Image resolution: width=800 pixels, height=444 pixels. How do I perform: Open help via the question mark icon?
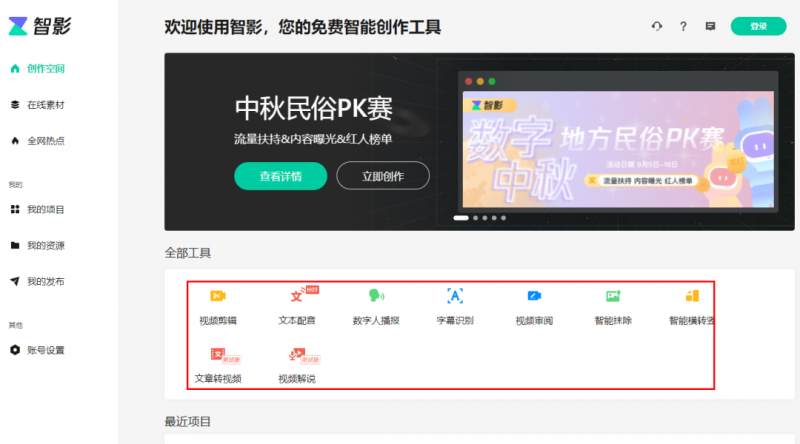(x=683, y=26)
